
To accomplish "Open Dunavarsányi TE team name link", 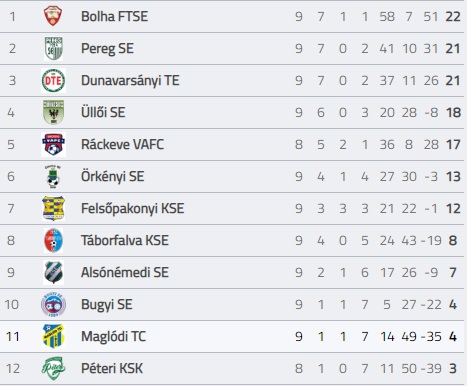I will click(x=130, y=81).
